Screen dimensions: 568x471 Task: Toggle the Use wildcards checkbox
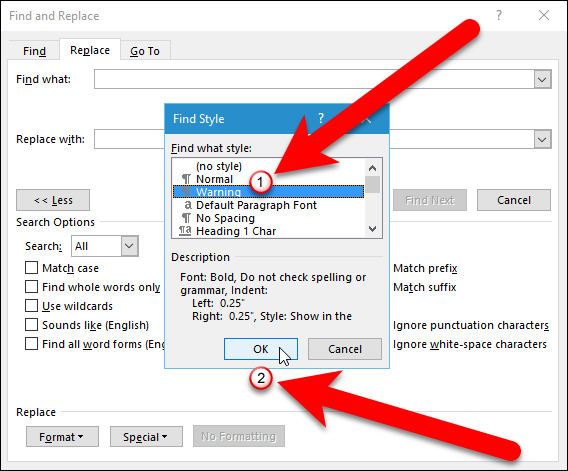[x=32, y=306]
